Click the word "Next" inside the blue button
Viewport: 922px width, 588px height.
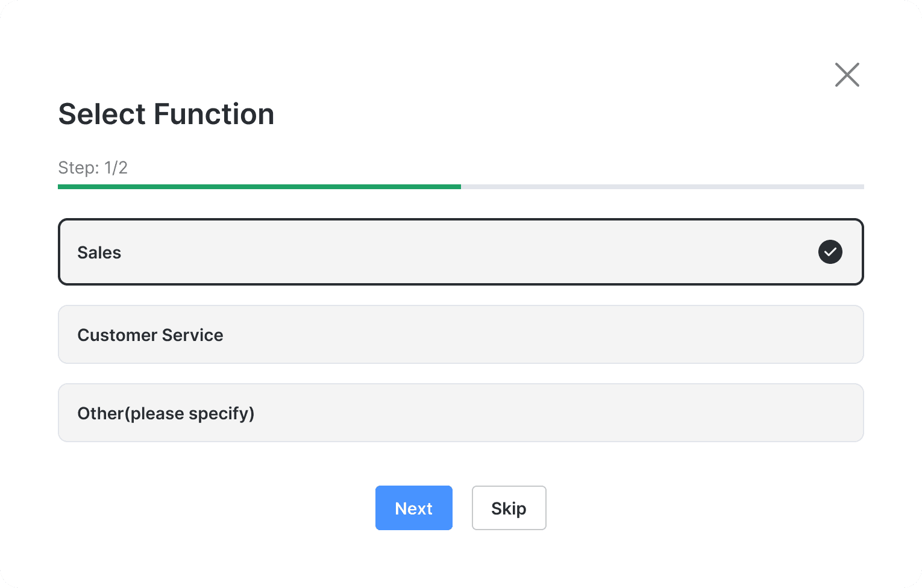coord(413,508)
